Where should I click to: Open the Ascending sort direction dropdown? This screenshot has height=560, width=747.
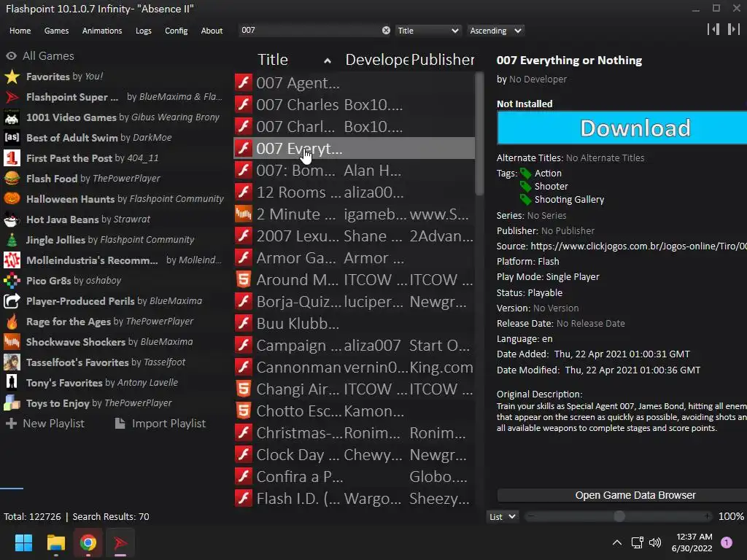click(x=495, y=31)
